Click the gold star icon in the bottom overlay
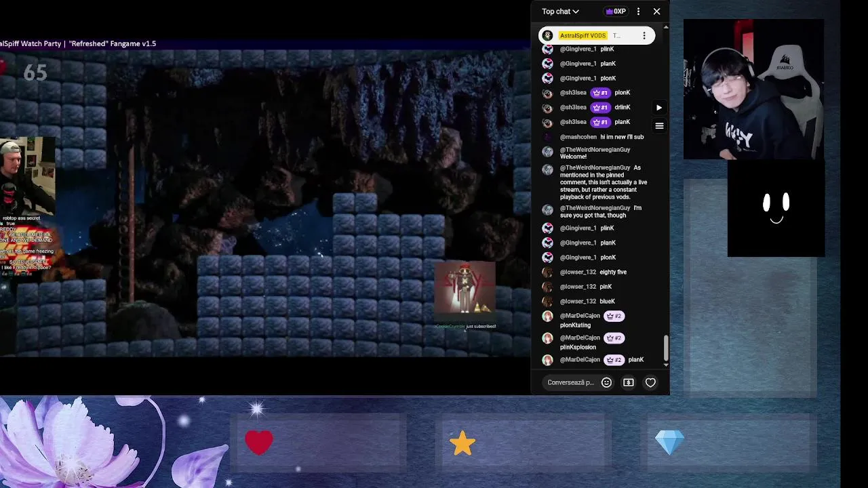Screen dimensions: 868x488 pyautogui.click(x=462, y=443)
